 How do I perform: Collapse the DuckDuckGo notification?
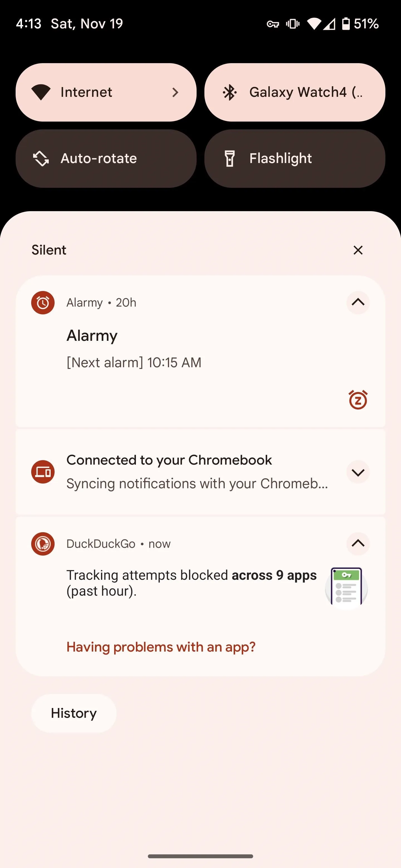[358, 544]
